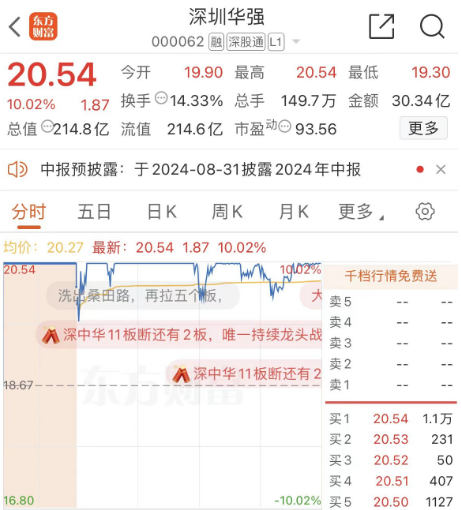This screenshot has height=510, width=461.
Task: Select the 周K tab
Action: click(x=227, y=212)
